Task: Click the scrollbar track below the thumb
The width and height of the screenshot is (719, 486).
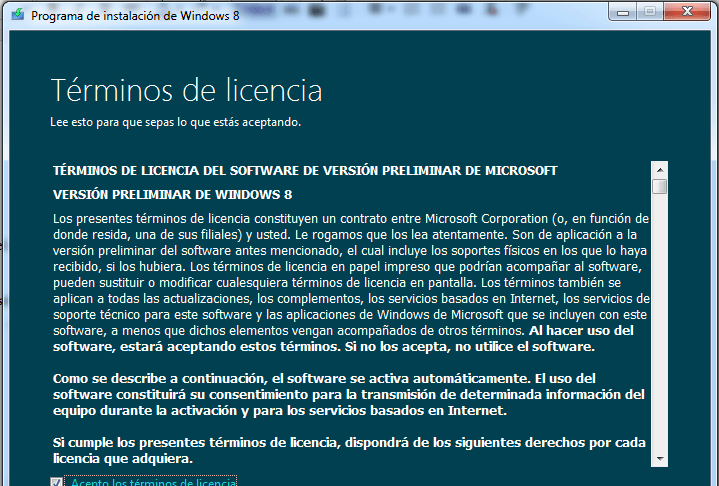Action: tap(660, 321)
